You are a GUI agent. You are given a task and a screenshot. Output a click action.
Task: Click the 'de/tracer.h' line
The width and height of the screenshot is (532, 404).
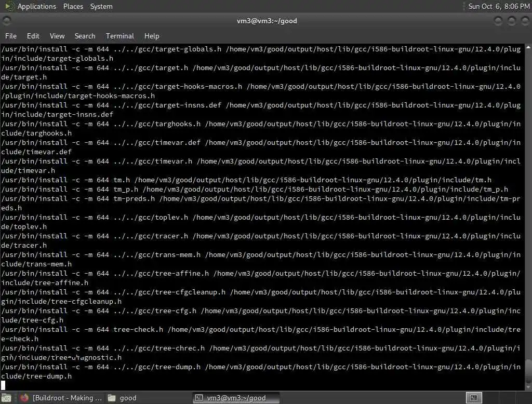click(x=24, y=245)
